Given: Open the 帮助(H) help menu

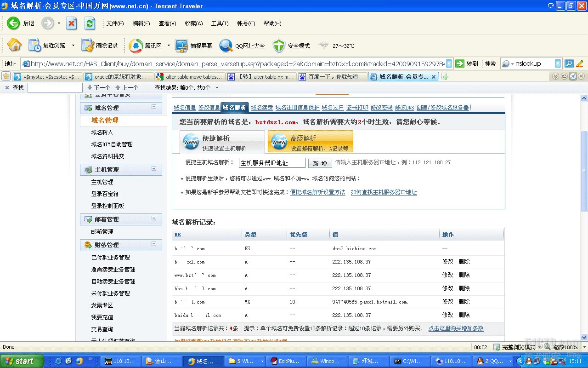Looking at the screenshot, I should pos(272,23).
